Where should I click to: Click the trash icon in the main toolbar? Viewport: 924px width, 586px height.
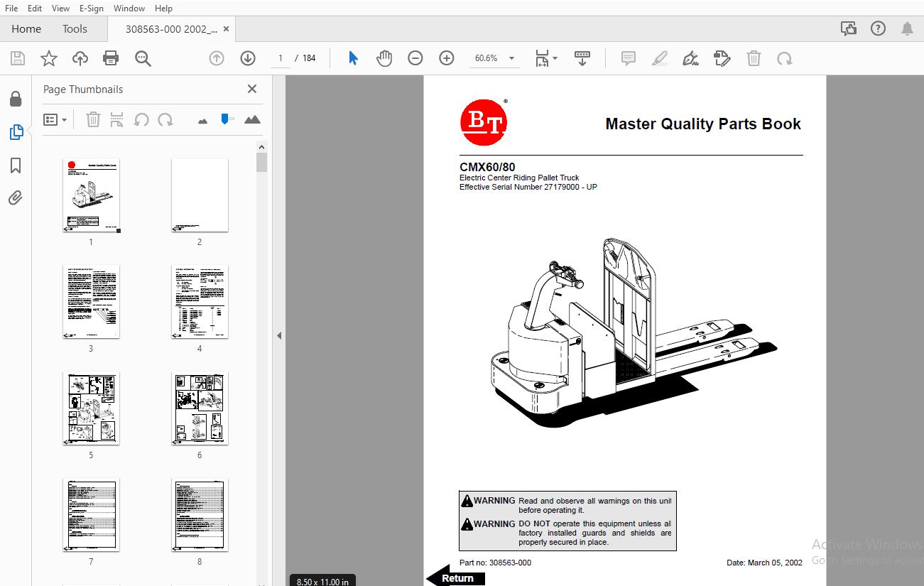click(x=754, y=58)
